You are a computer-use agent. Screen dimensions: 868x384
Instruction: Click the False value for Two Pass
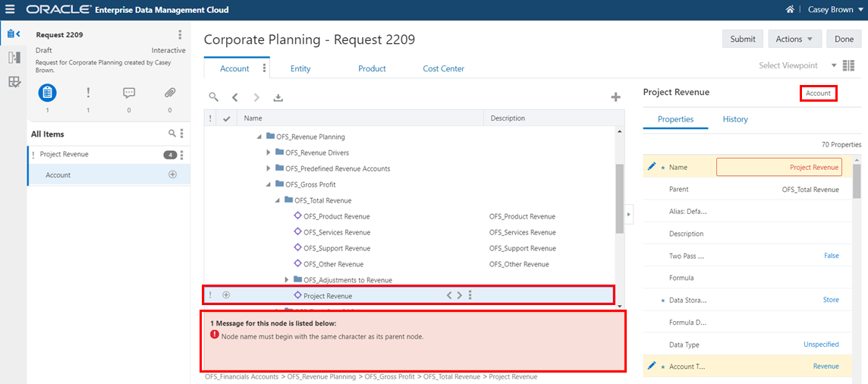pyautogui.click(x=830, y=256)
